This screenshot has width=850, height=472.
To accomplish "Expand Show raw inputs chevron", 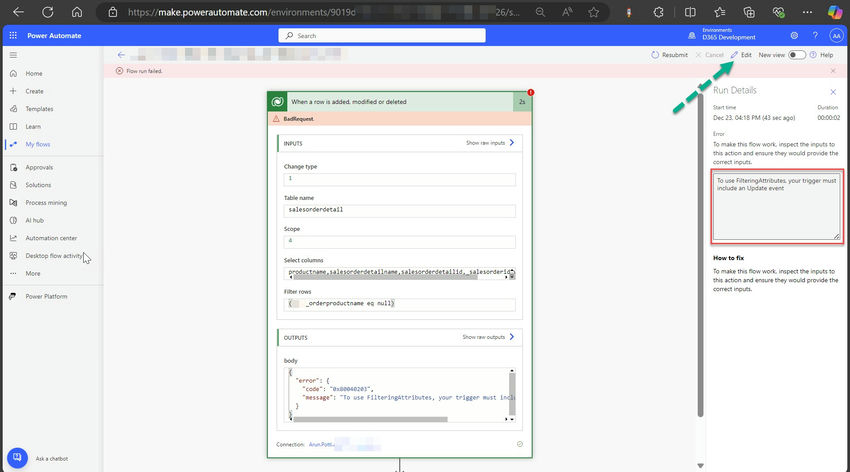I will click(511, 143).
